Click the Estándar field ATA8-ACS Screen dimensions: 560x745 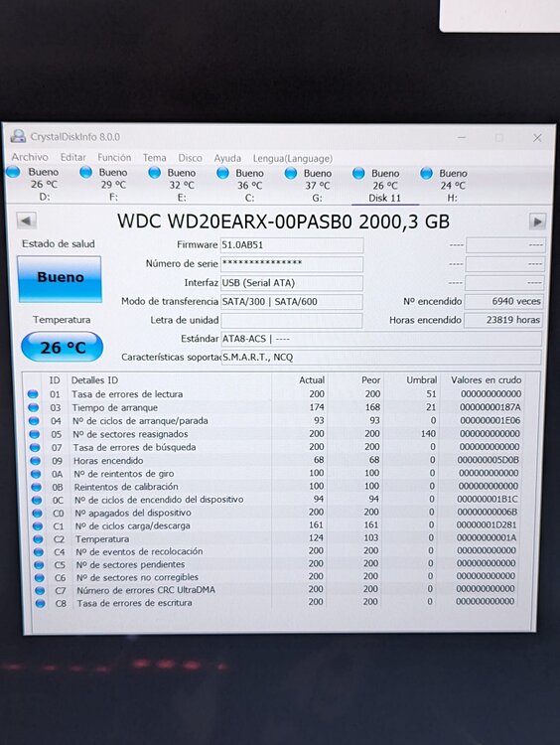(381, 339)
